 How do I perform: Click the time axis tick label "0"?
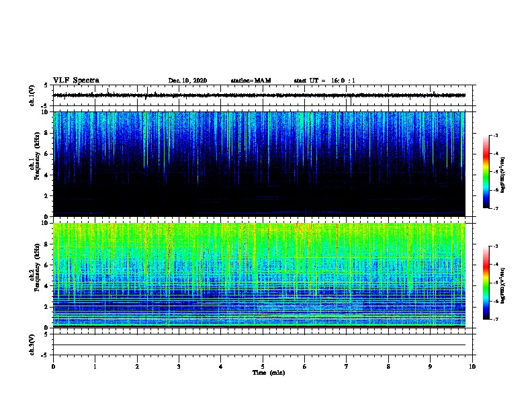click(53, 367)
